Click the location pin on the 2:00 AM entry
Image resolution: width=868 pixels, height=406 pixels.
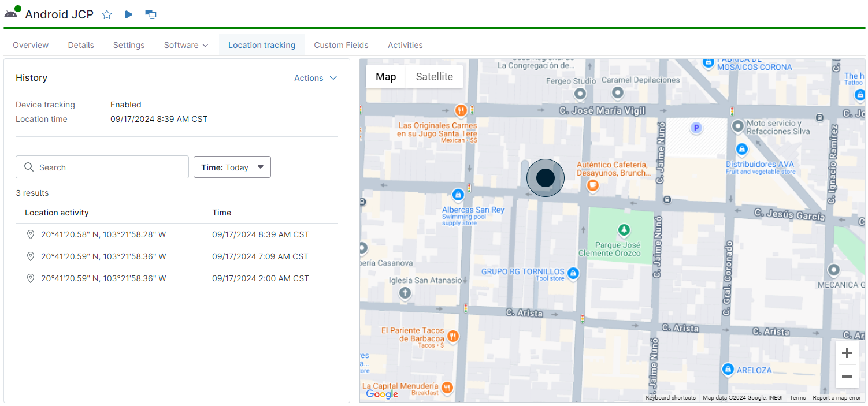[x=30, y=278]
